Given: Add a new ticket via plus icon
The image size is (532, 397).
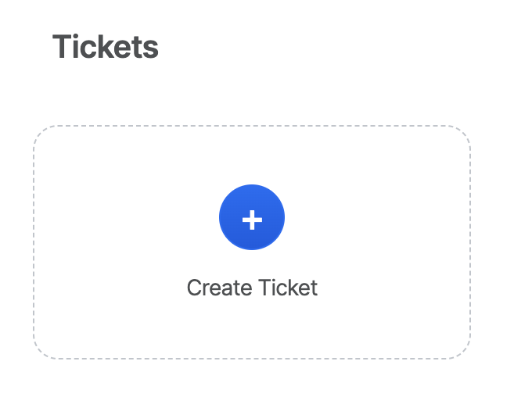Looking at the screenshot, I should (252, 219).
